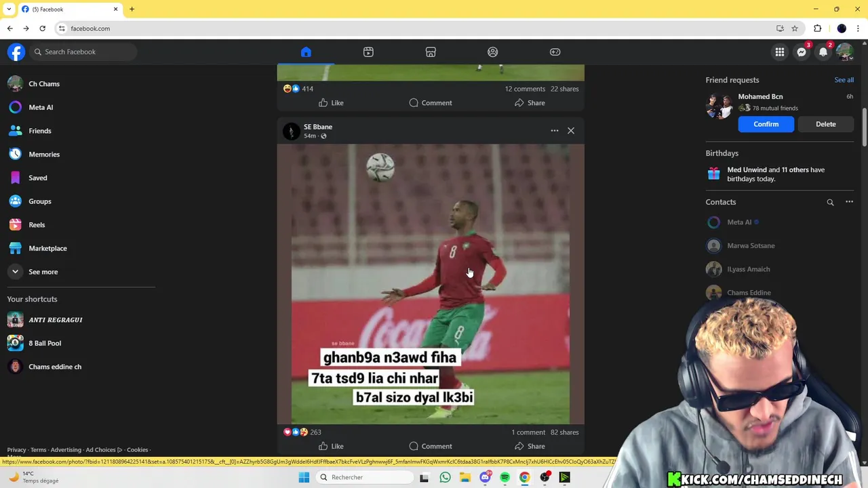Open Spotify from the taskbar
Viewport: 868px width, 488px height.
(x=505, y=477)
